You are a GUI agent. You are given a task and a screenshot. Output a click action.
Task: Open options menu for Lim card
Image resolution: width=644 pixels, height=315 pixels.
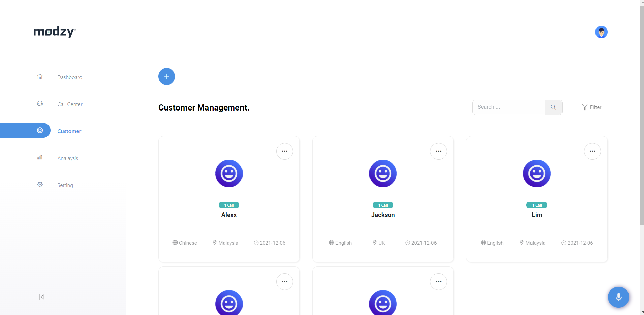click(592, 151)
